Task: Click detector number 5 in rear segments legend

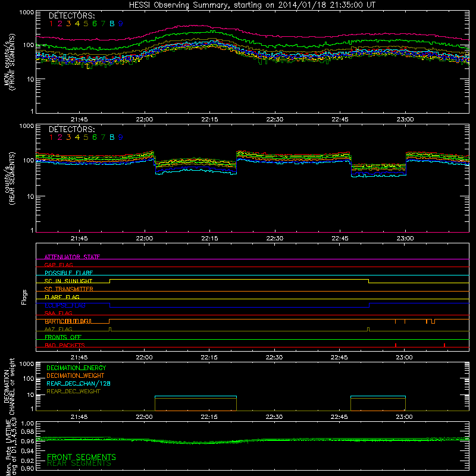Action: tap(86, 137)
